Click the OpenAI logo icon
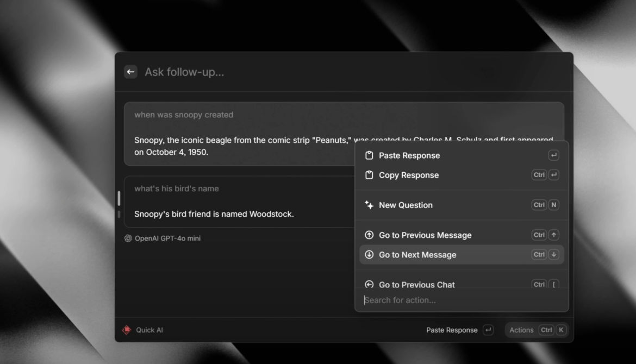Image resolution: width=636 pixels, height=364 pixels. 128,239
